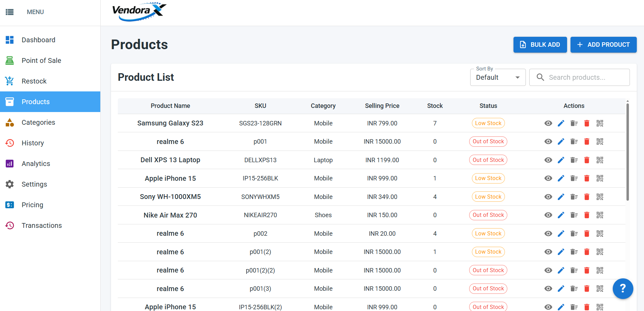Go to History in the sidebar
The image size is (644, 311).
pos(50,143)
